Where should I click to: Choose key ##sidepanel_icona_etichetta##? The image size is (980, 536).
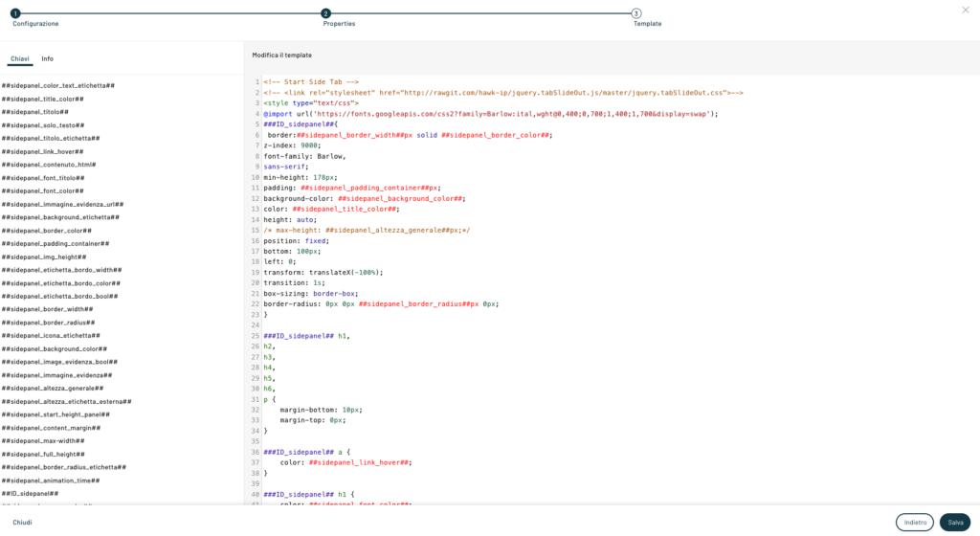(51, 335)
